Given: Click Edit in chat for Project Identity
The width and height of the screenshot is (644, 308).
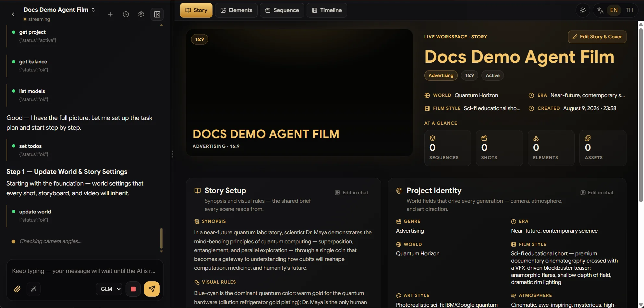Looking at the screenshot, I should [597, 193].
